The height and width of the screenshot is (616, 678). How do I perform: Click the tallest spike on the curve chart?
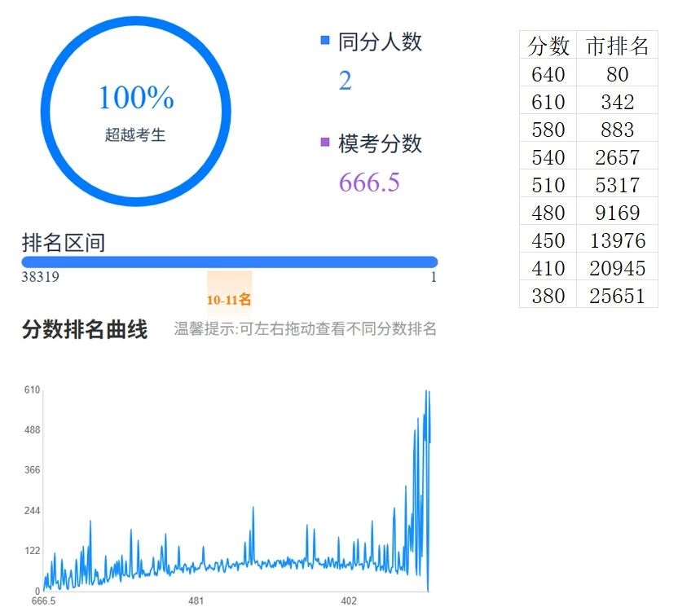(x=426, y=393)
